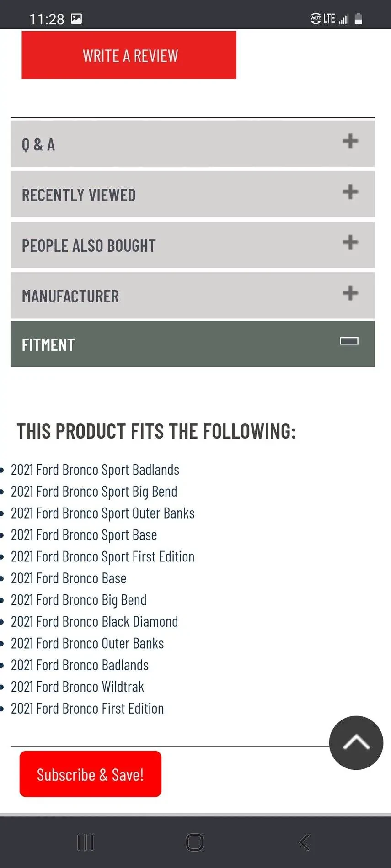Select 2021 Ford Bronco Wildtrak list item
The image size is (391, 868).
click(77, 687)
